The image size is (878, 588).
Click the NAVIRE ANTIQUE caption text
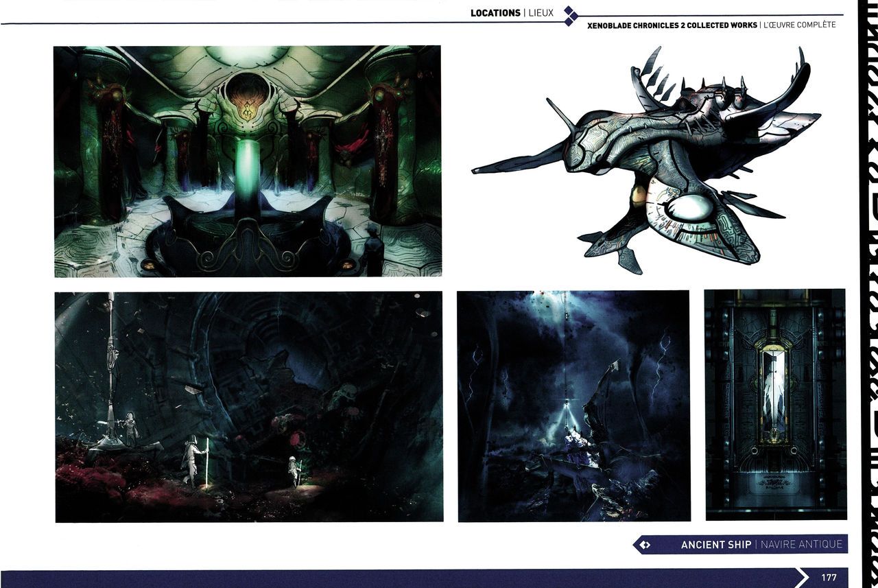800,545
